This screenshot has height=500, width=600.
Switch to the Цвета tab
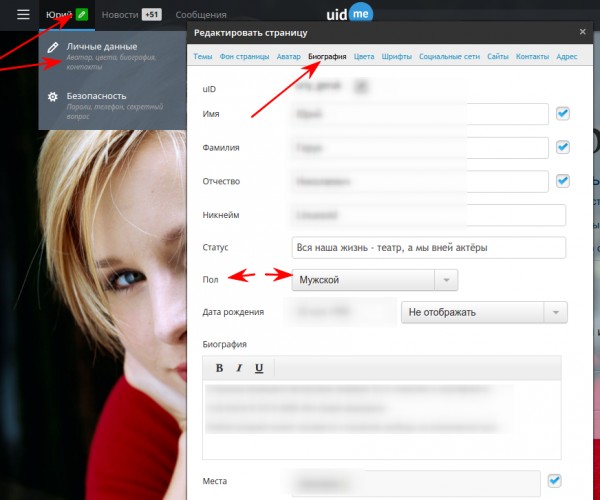(x=364, y=57)
